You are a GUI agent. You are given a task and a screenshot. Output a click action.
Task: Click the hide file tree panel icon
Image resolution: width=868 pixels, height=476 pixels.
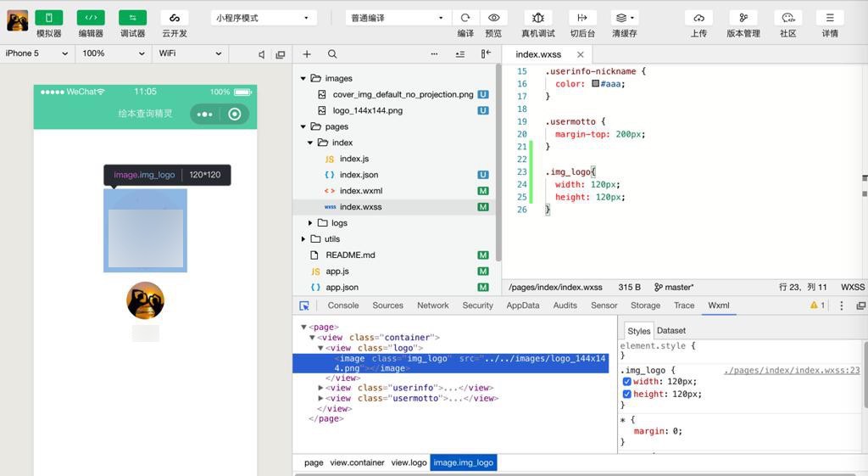[x=486, y=53]
